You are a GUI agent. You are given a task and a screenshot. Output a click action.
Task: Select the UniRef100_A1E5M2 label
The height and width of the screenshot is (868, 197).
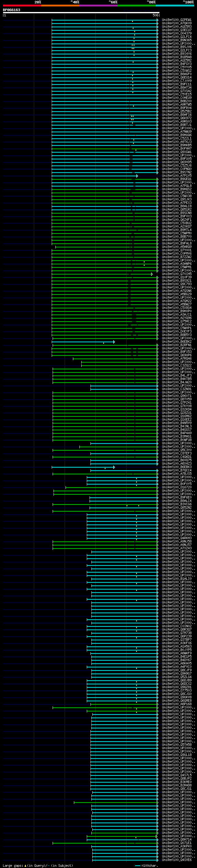[x=176, y=60]
